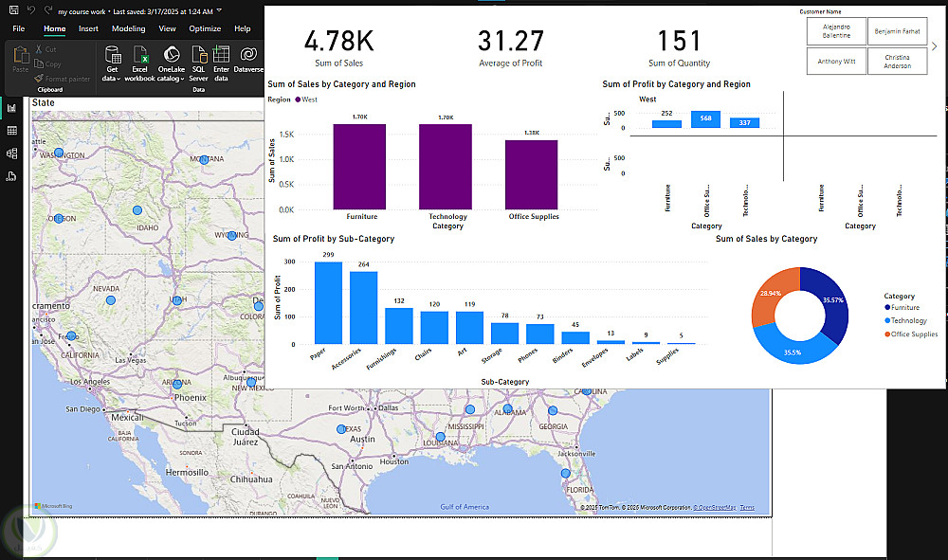Click the Phones profit bar
Image resolution: width=948 pixels, height=560 pixels.
[540, 334]
